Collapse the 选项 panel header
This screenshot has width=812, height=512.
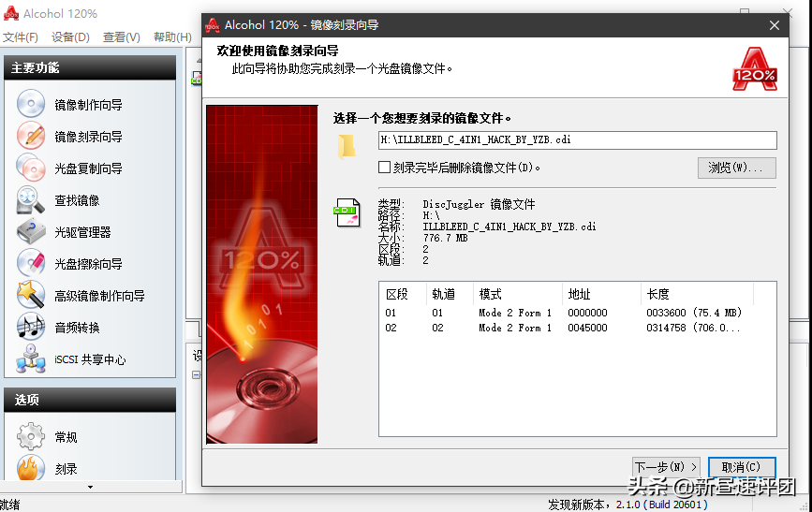point(89,400)
